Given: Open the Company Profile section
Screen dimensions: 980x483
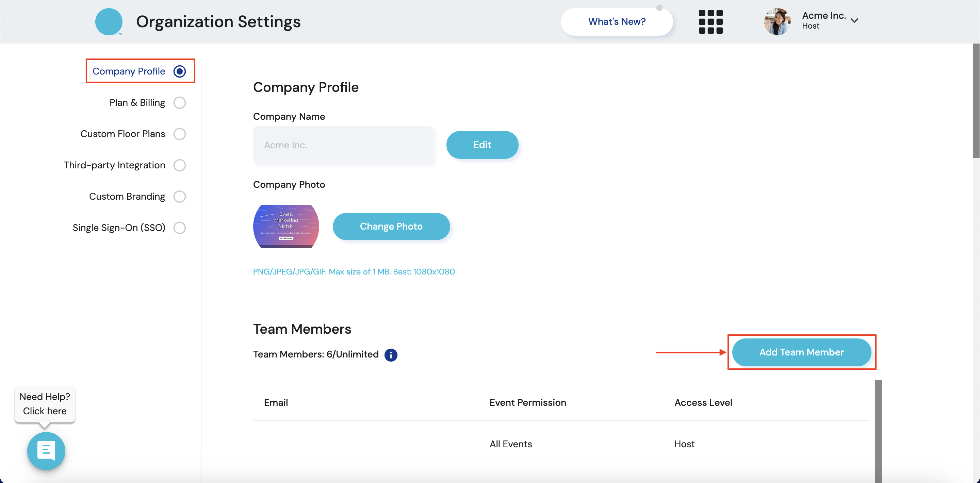Looking at the screenshot, I should [129, 71].
